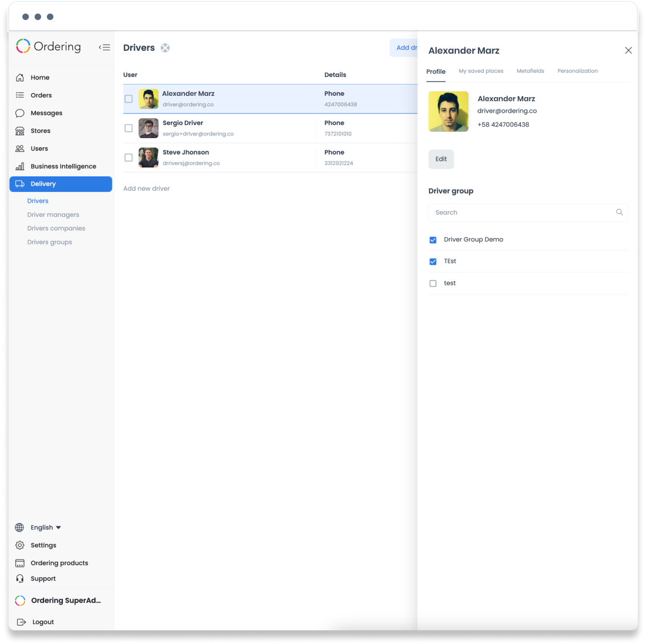The image size is (646, 644).
Task: Click the Edit button
Action: [x=441, y=159]
